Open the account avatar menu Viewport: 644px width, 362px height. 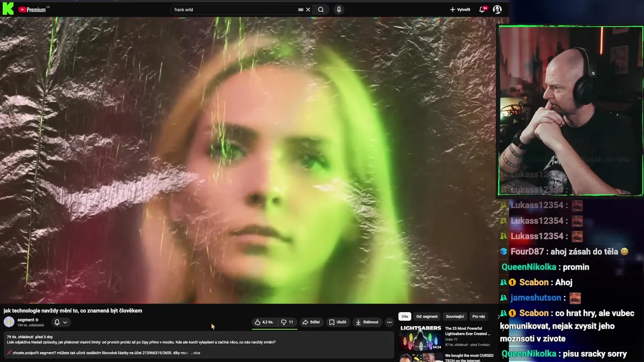click(x=497, y=10)
